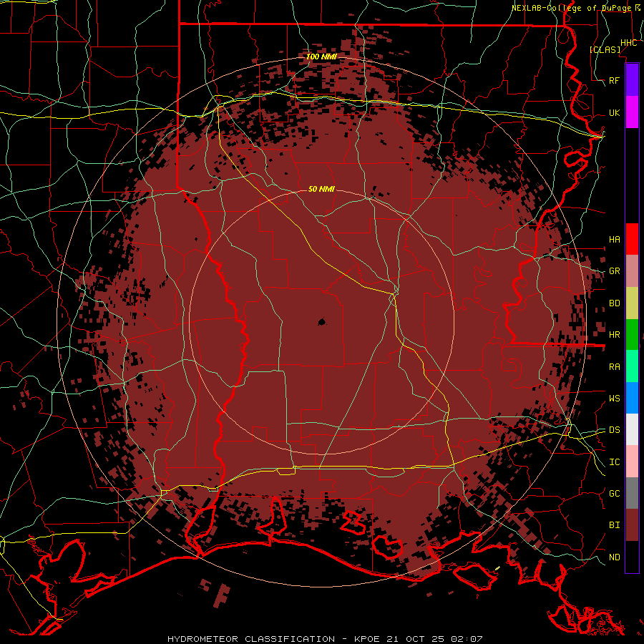Click the "ND" legend label
Image resolution: width=644 pixels, height=644 pixels.
coord(615,557)
